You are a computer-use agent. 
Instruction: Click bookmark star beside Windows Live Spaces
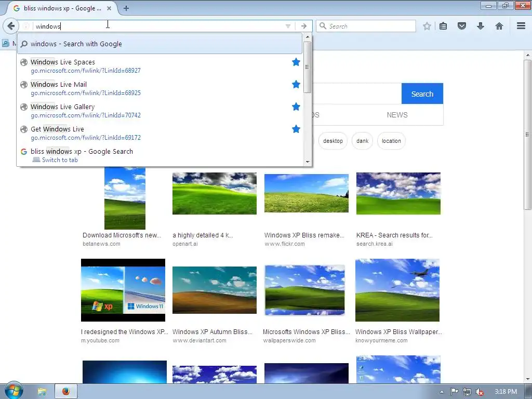[x=296, y=62]
